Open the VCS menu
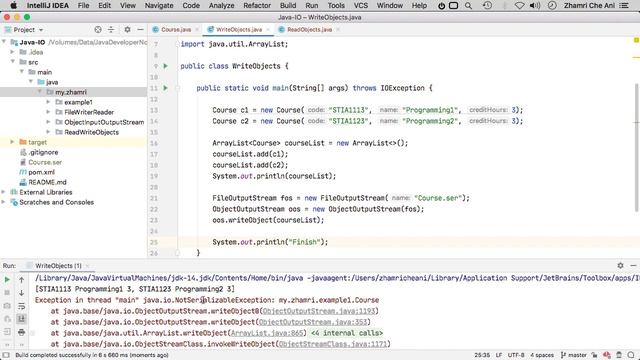 (360, 5)
